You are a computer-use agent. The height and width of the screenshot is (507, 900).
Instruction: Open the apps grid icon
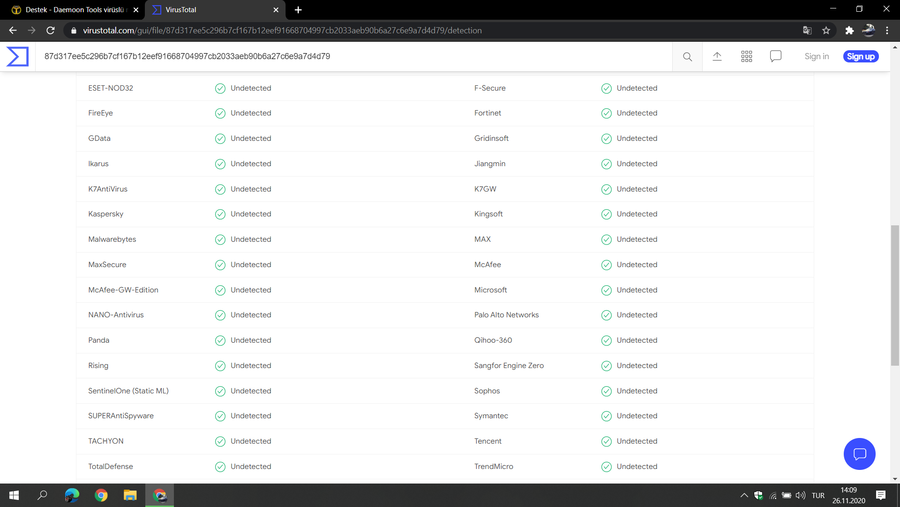click(x=746, y=56)
